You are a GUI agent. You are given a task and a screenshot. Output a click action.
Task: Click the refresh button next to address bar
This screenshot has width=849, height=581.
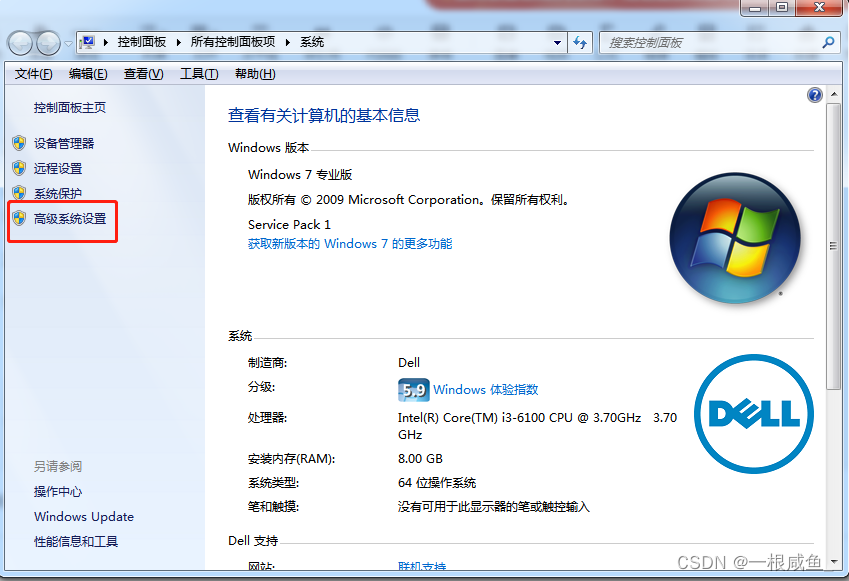tap(580, 43)
